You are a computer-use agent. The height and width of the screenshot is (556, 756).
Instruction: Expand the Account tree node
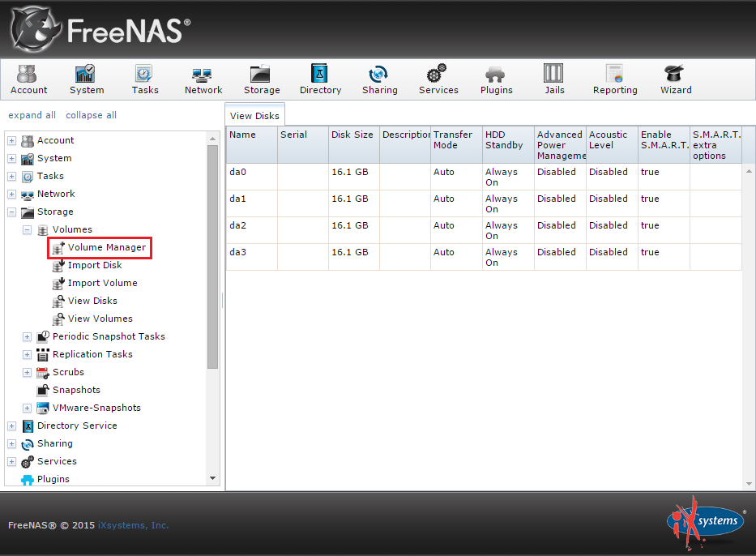tap(11, 141)
